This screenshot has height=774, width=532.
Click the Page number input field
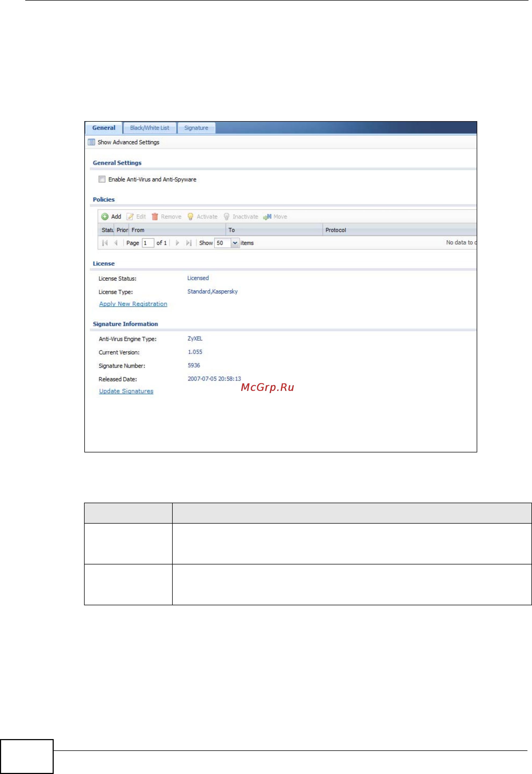click(148, 243)
